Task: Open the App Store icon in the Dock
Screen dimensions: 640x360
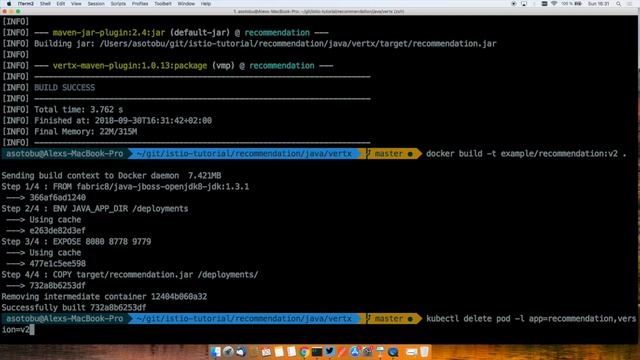Action: 355,351
